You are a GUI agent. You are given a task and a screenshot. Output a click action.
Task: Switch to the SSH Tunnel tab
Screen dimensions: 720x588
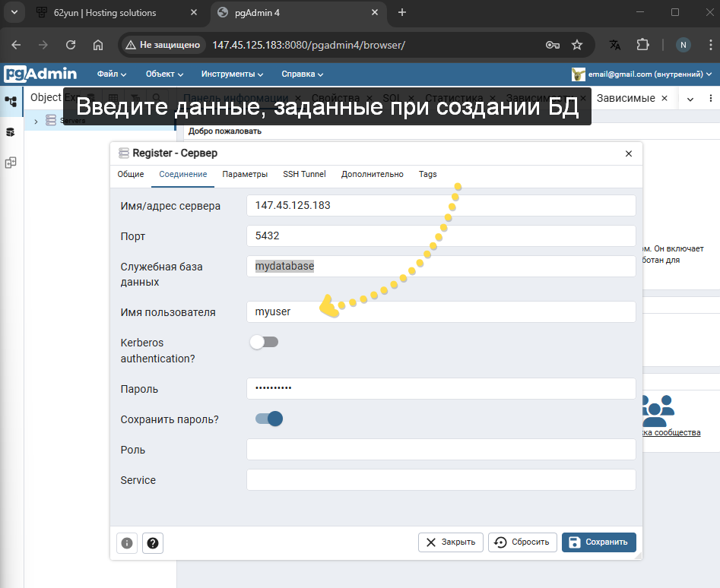pos(304,174)
